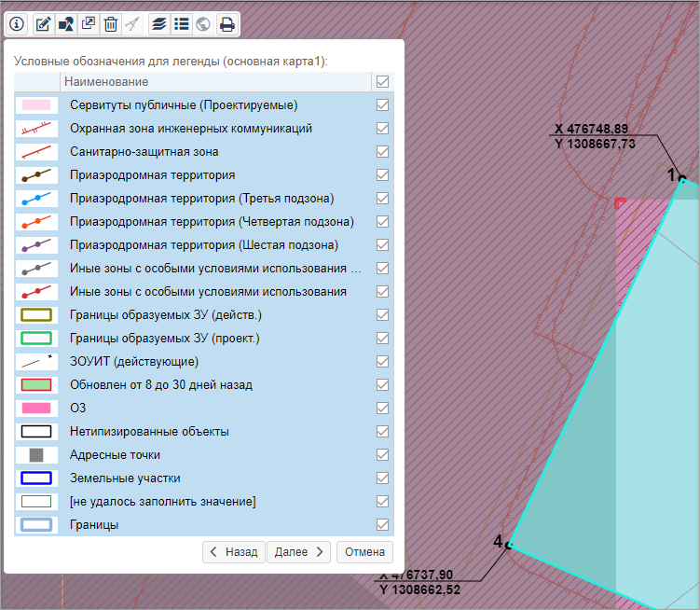
Task: Toggle the Нетипизированные объекты checkbox
Action: pos(382,431)
